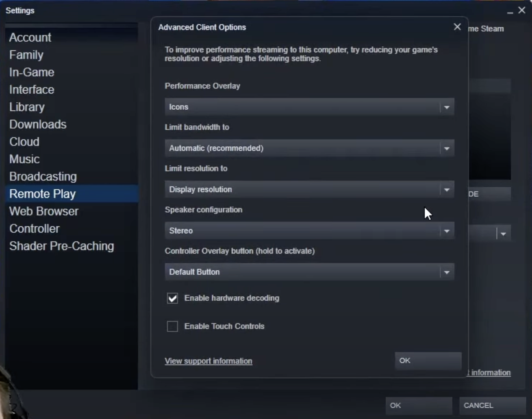Image resolution: width=532 pixels, height=419 pixels.
Task: Change Speaker configuration from Stereo
Action: tap(309, 231)
